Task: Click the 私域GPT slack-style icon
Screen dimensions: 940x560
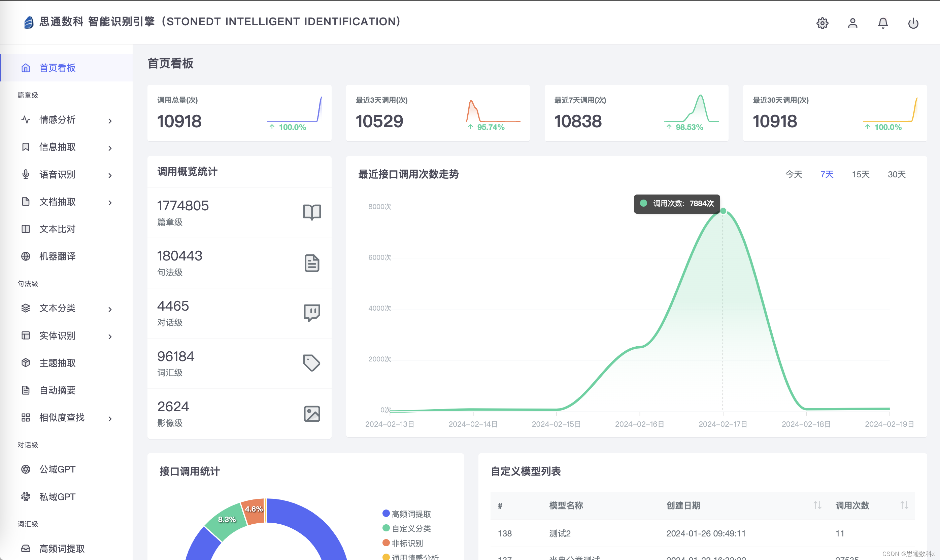Action: pyautogui.click(x=26, y=497)
